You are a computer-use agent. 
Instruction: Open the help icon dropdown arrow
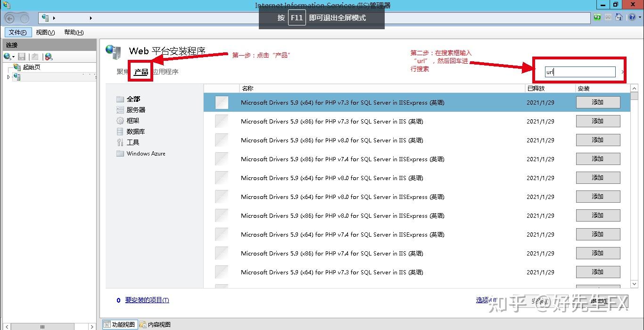[x=639, y=18]
